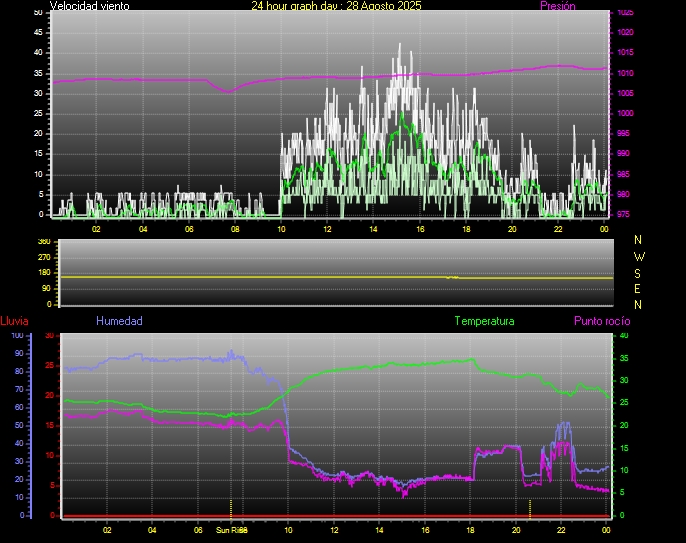Viewport: 686px width, 543px height.
Task: Click blue humidity axis value 70
Action: [x=19, y=389]
